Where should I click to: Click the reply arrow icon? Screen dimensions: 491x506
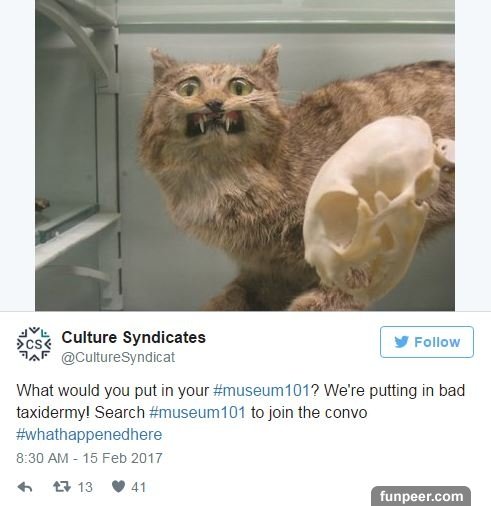25,487
